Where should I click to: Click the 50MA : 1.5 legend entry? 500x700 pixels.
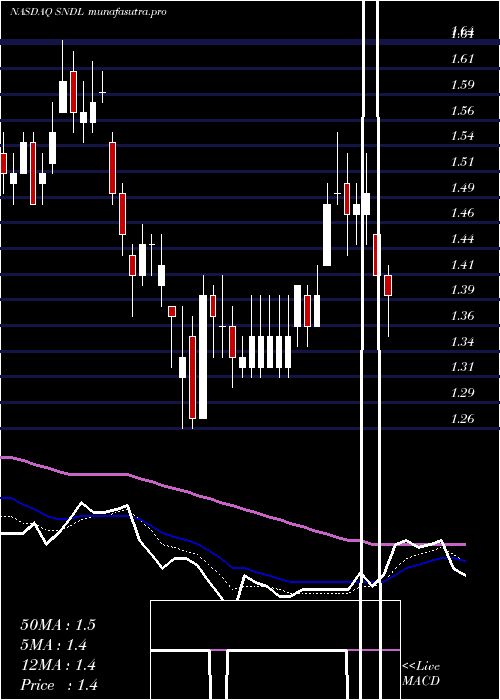[x=58, y=625]
